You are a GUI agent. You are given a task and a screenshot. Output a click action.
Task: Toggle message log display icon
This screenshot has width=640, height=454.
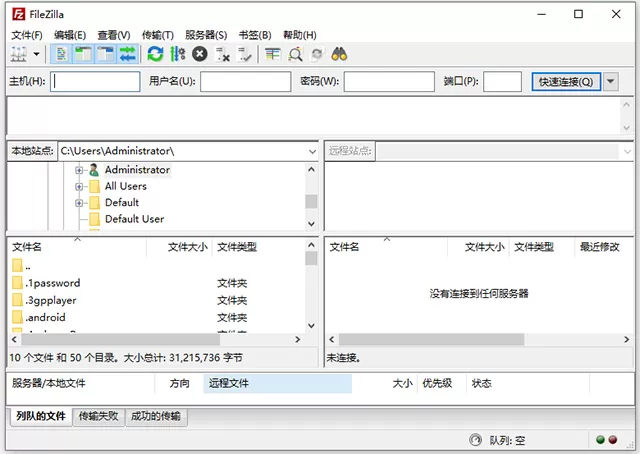(x=61, y=54)
